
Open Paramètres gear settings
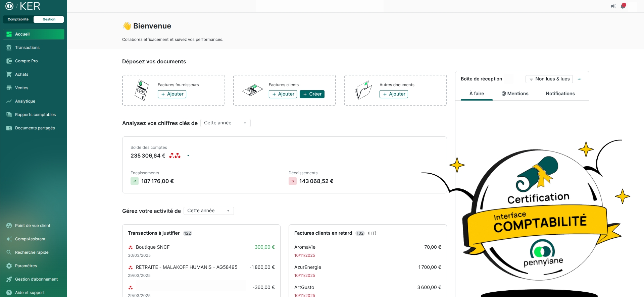click(26, 266)
